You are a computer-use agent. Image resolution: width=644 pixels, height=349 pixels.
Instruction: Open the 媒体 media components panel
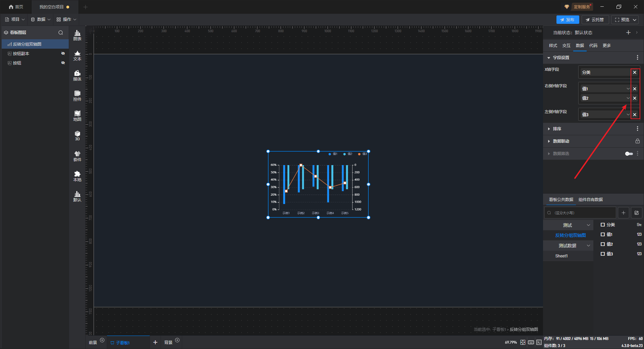click(x=77, y=76)
